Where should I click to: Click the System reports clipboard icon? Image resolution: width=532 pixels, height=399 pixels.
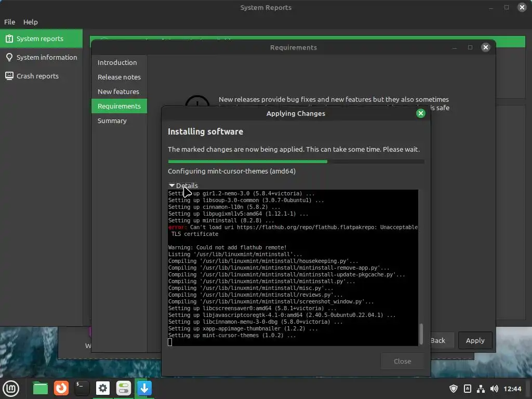point(9,38)
